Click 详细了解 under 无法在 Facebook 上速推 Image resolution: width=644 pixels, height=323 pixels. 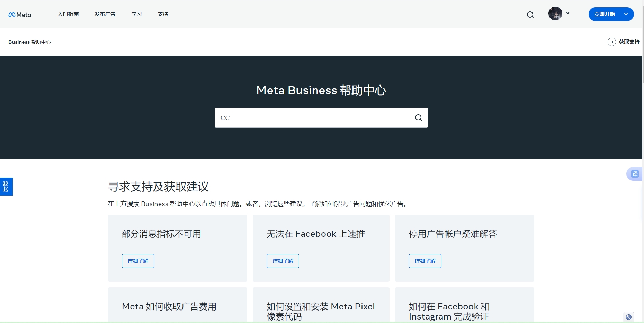click(283, 261)
